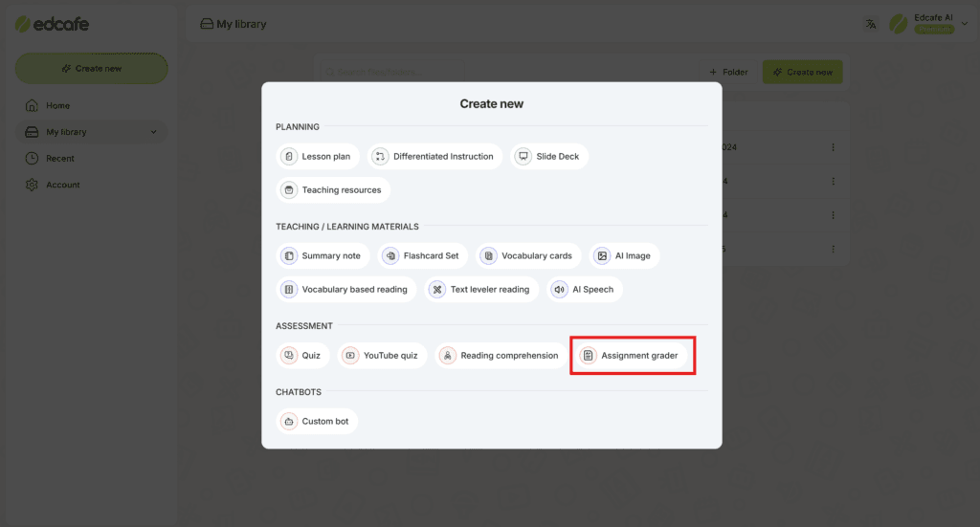This screenshot has height=527, width=980.
Task: Select the Lesson plan icon
Action: (x=289, y=156)
